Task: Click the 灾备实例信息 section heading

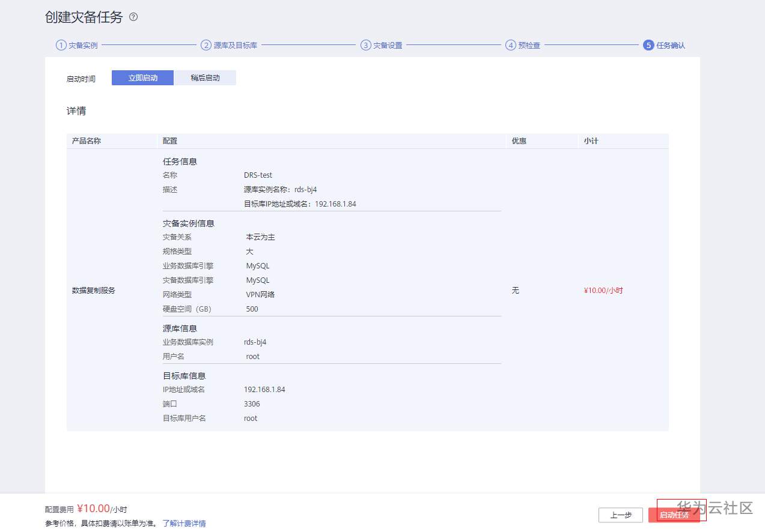Action: [x=189, y=223]
